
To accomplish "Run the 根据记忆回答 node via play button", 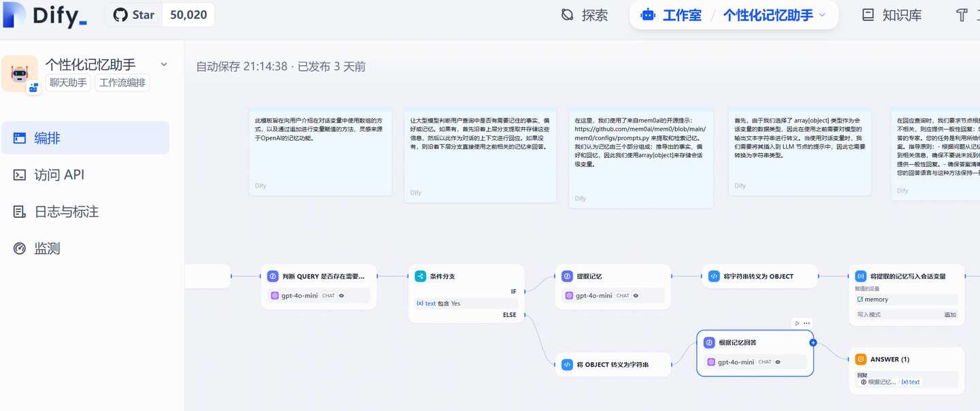I will (796, 323).
